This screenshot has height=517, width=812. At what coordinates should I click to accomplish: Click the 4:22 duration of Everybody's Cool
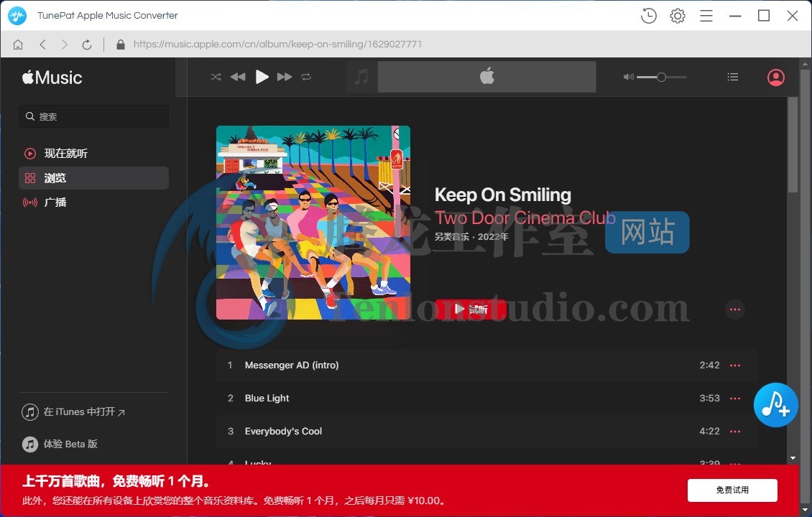(709, 432)
